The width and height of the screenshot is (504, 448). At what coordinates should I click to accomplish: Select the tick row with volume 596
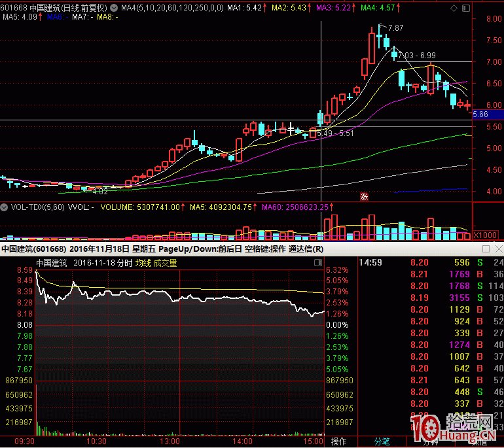tap(431, 263)
